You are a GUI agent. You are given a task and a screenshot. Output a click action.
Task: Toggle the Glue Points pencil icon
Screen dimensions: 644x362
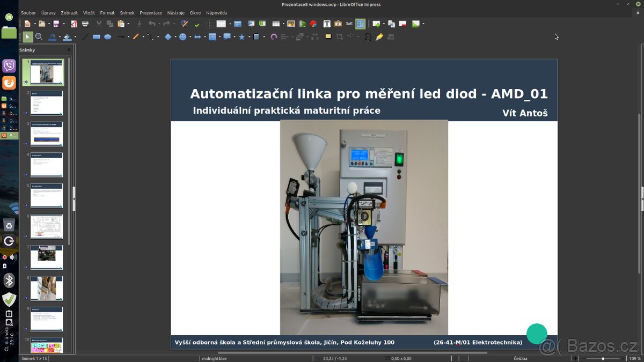tap(379, 37)
